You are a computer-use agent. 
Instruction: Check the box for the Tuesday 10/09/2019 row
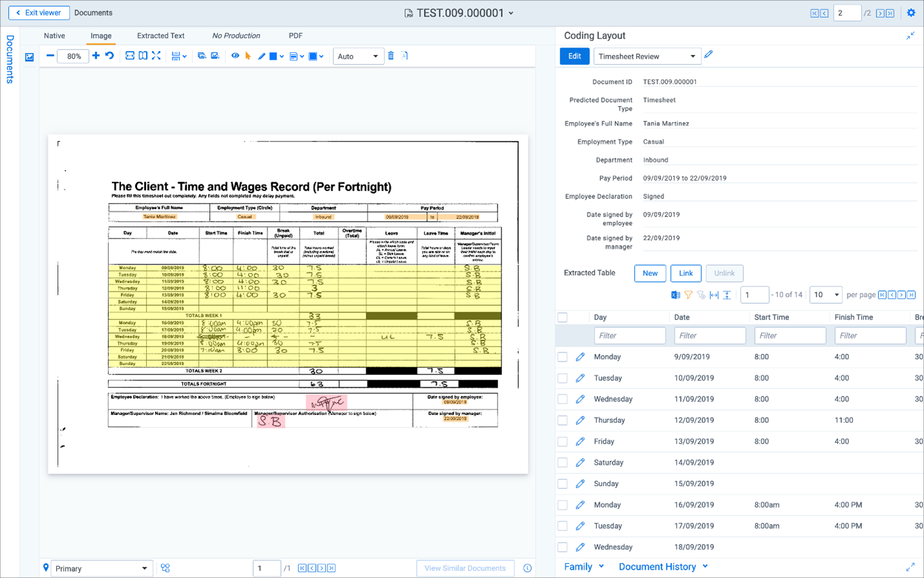click(563, 378)
